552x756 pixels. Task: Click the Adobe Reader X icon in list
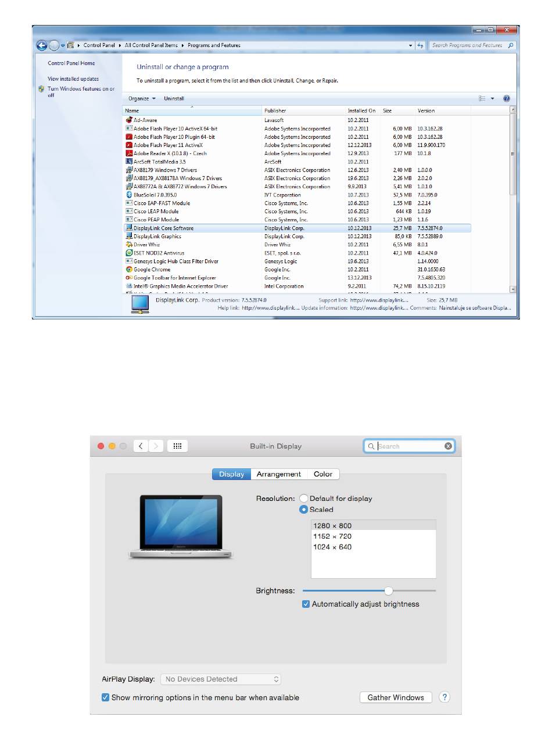pos(129,153)
